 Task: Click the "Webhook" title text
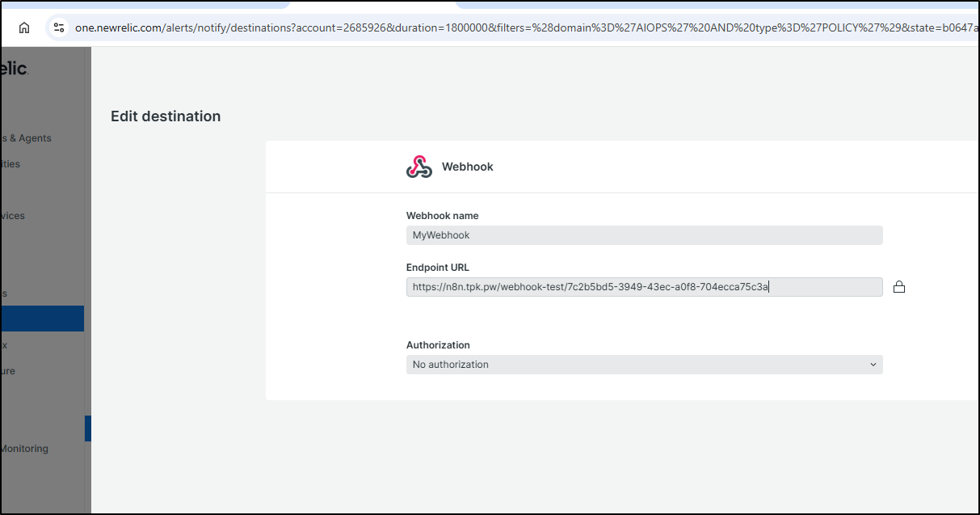coord(468,167)
